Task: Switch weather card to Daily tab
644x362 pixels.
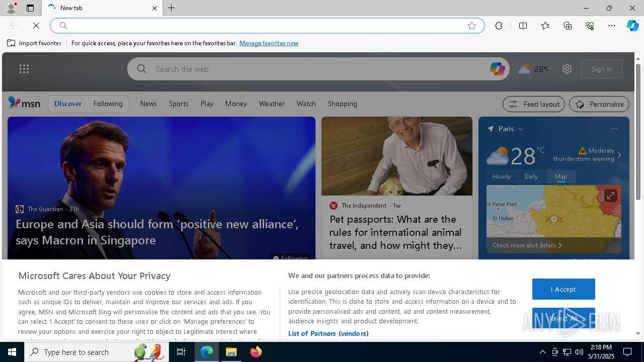Action: pyautogui.click(x=531, y=176)
